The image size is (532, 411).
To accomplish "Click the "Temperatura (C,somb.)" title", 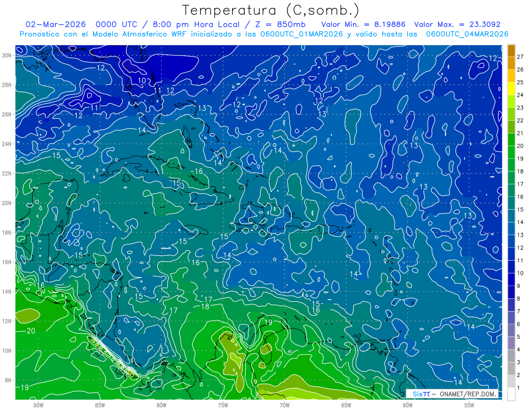I will click(270, 10).
